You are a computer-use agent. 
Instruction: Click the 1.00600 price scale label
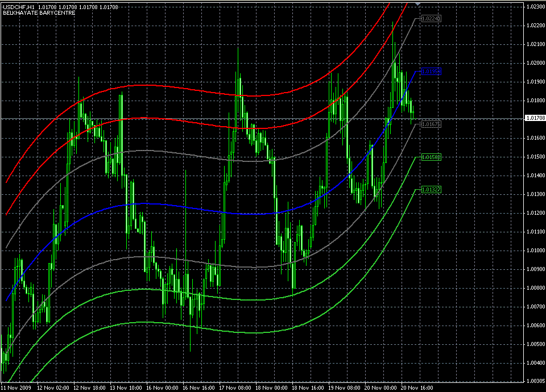536,326
